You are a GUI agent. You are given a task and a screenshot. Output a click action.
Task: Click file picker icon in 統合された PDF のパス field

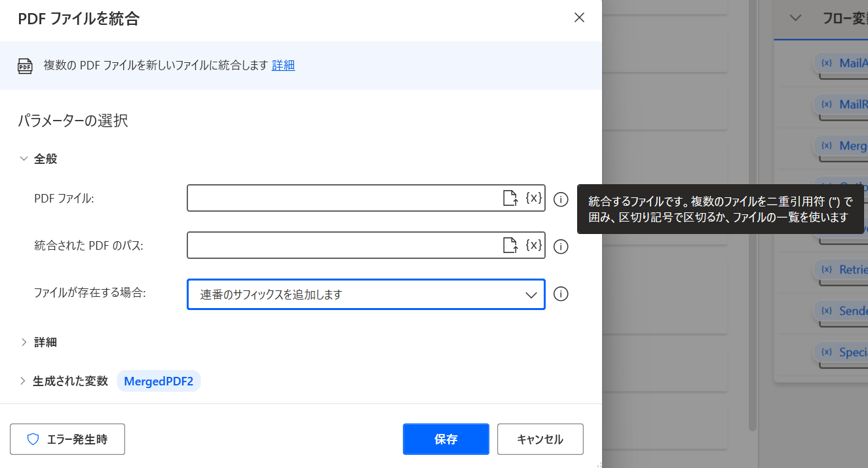pyautogui.click(x=510, y=245)
